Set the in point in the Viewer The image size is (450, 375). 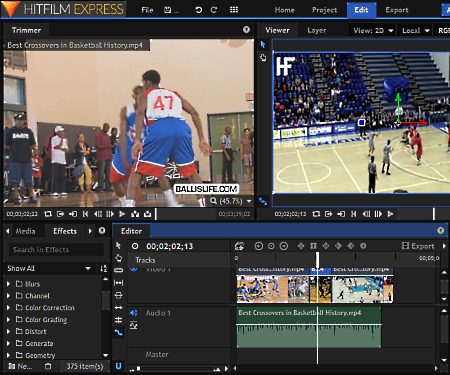click(x=328, y=214)
